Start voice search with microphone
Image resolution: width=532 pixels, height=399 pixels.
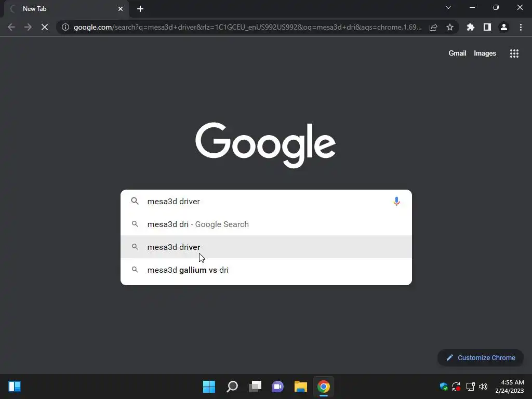pyautogui.click(x=396, y=201)
